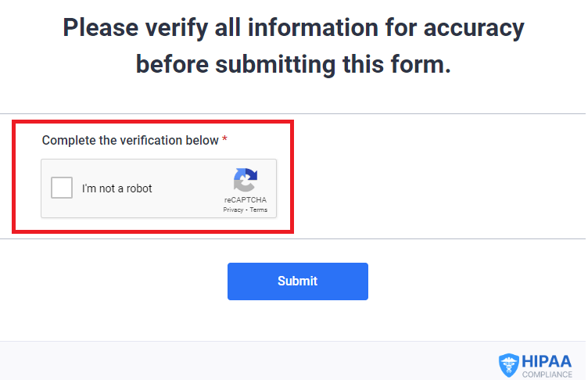Click the HIPAA shield caduceus icon

tap(509, 365)
